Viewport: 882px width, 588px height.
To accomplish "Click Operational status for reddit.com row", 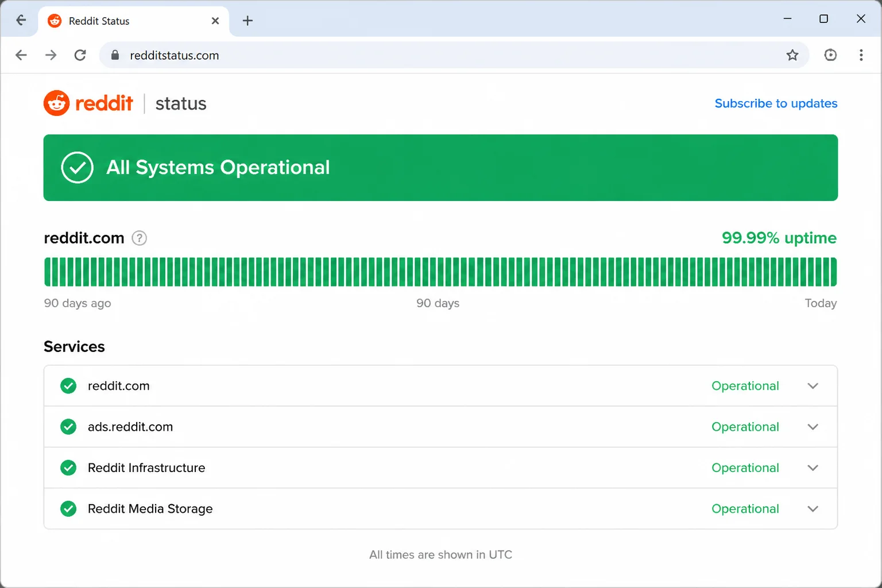I will tap(745, 386).
